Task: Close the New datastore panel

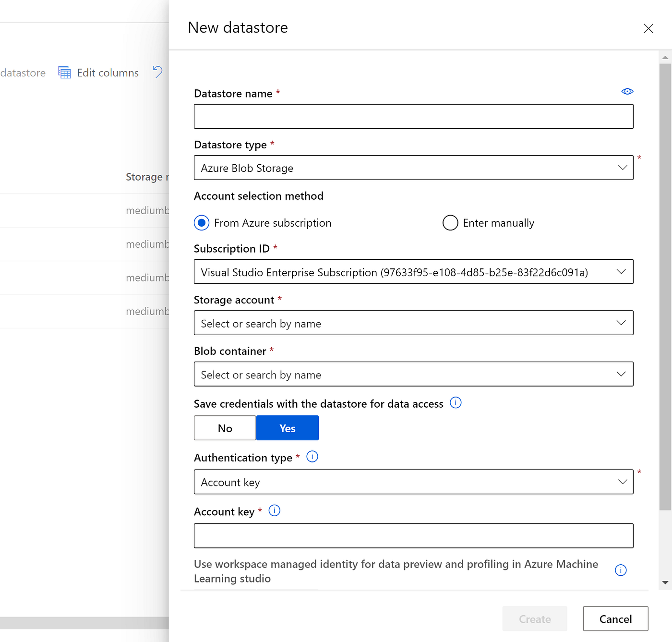Action: (x=648, y=28)
